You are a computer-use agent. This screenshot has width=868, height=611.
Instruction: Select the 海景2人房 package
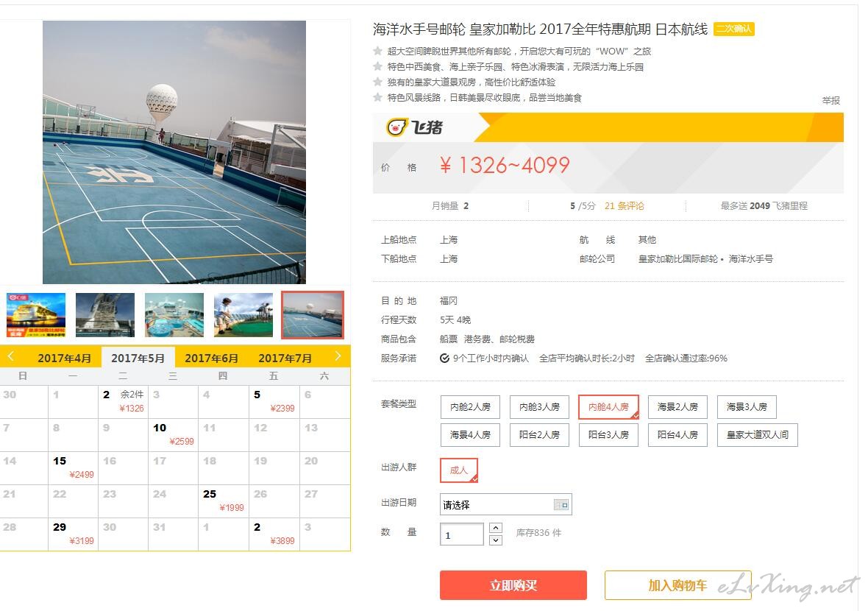677,407
